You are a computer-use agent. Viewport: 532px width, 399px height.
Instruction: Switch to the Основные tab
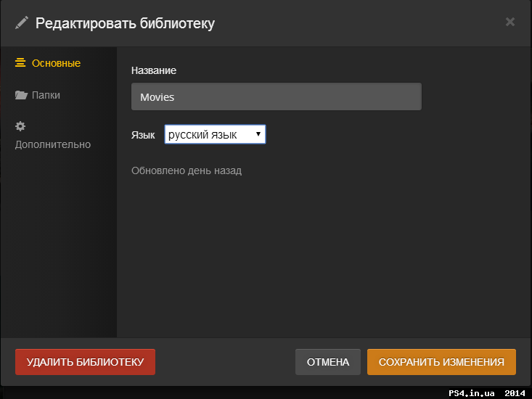coord(56,63)
